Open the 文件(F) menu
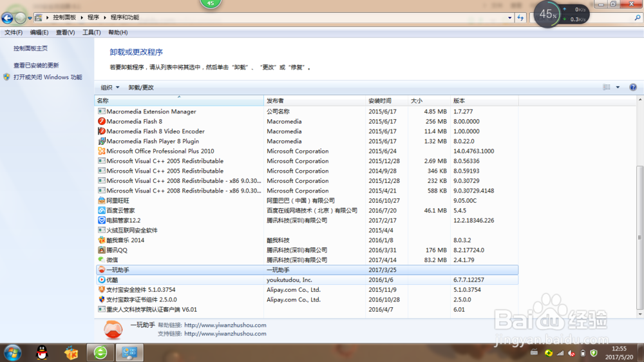Viewport: 644px width, 362px height. pyautogui.click(x=14, y=32)
